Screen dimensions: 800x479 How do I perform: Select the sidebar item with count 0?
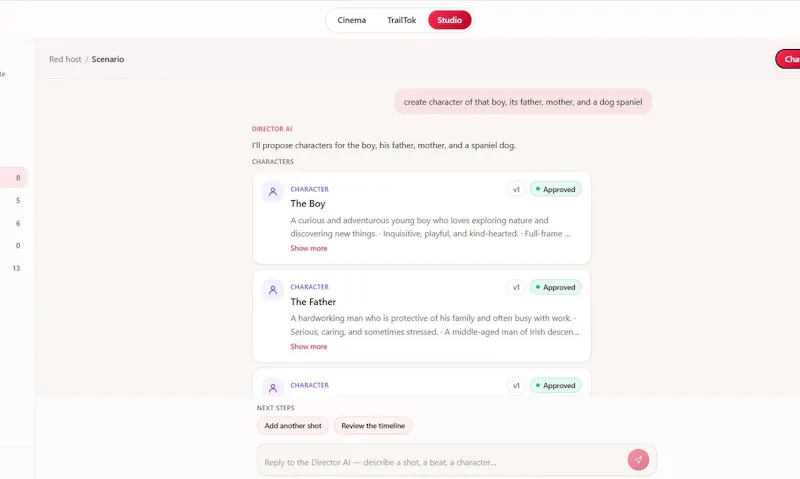click(14, 245)
